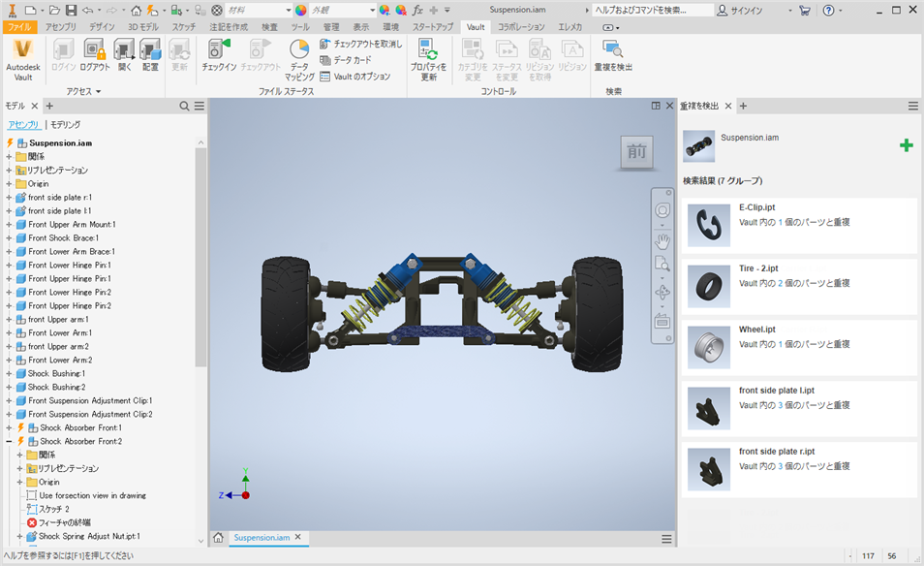This screenshot has width=924, height=566.
Task: Select the Zoom tool in navigation bar
Action: 662,263
